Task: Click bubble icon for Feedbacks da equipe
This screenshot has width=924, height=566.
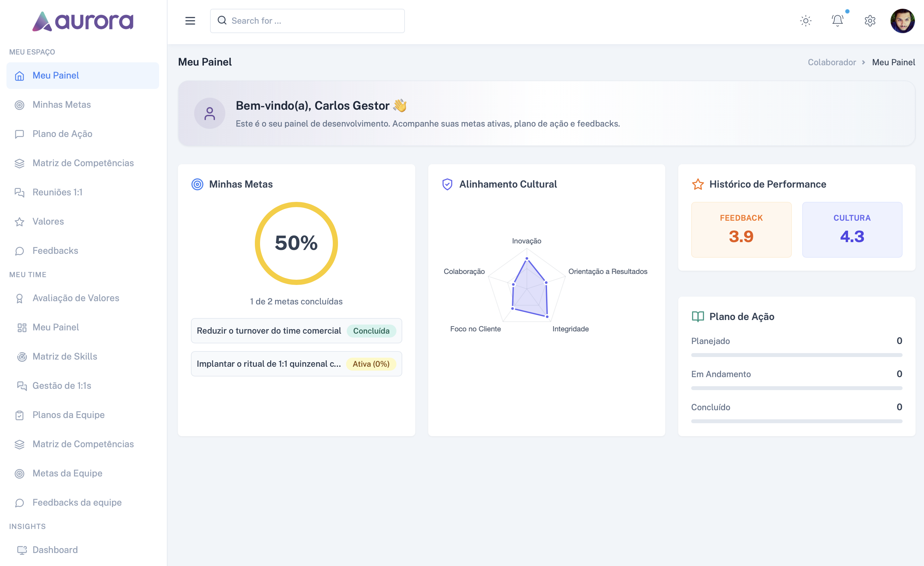Action: (19, 503)
